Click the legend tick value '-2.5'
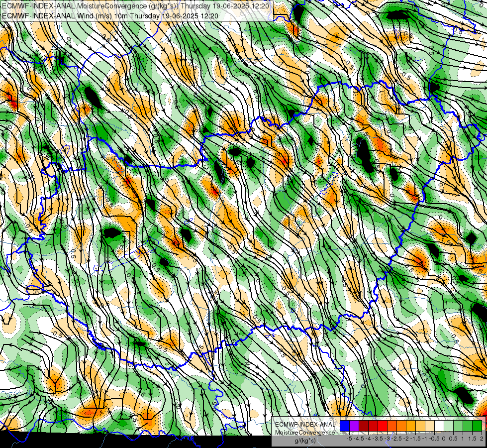Viewport: 487px width, 448px height. point(396,439)
